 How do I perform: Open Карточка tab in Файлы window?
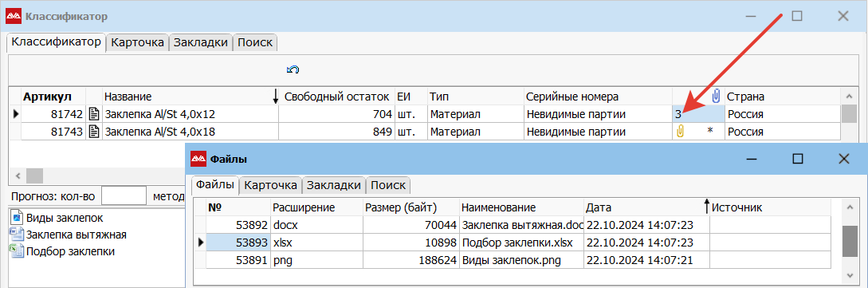(271, 185)
